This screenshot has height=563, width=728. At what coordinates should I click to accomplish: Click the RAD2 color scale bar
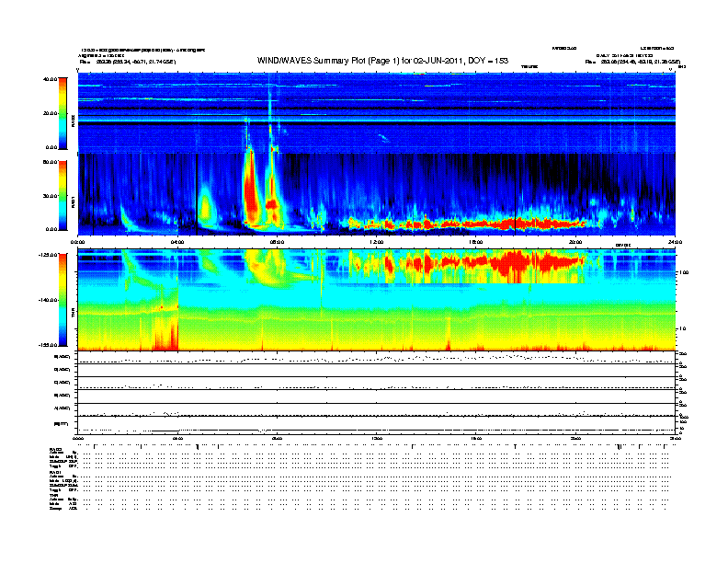pyautogui.click(x=63, y=113)
